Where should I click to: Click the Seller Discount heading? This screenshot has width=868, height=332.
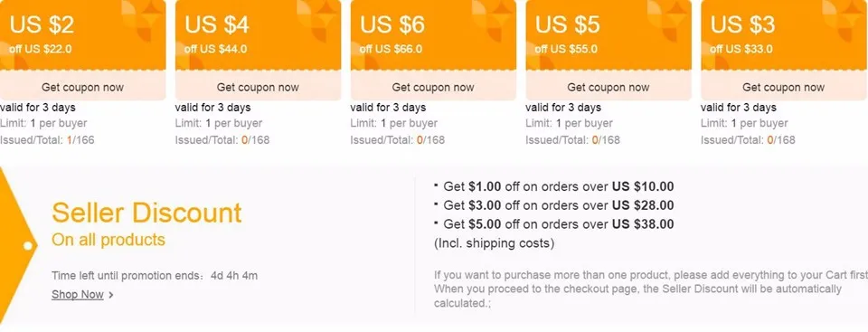click(x=146, y=213)
